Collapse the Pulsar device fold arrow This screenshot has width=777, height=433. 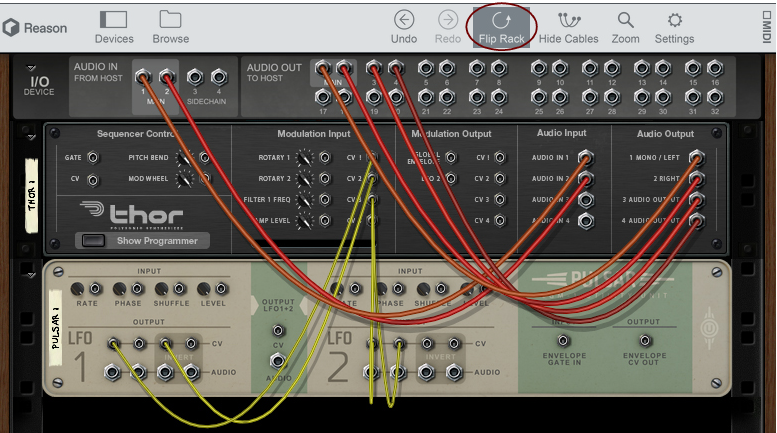(31, 274)
